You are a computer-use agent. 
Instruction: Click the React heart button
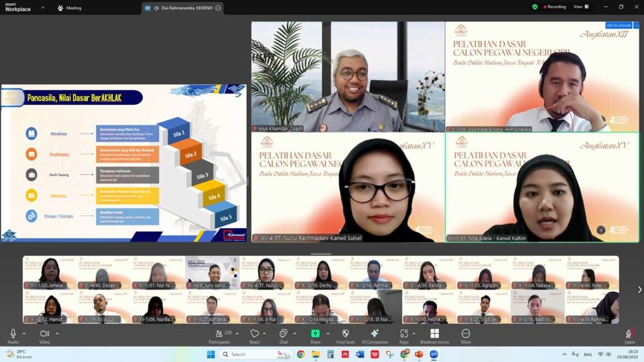(255, 336)
